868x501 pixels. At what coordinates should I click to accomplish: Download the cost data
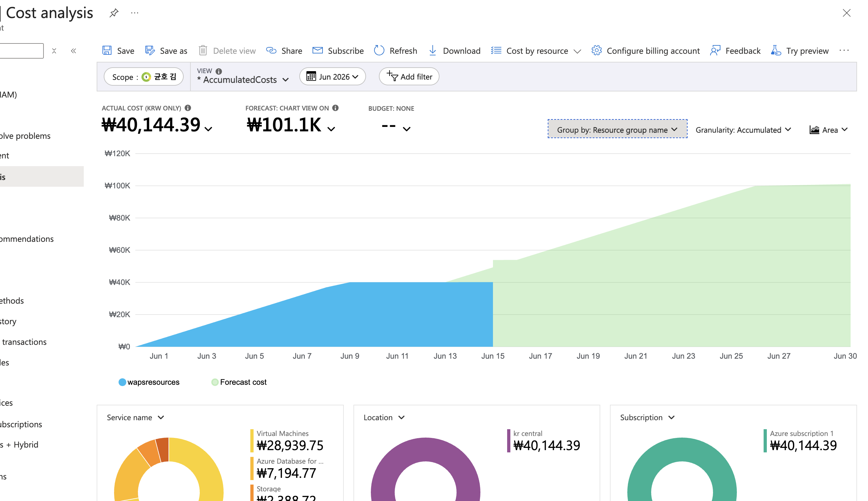click(455, 51)
